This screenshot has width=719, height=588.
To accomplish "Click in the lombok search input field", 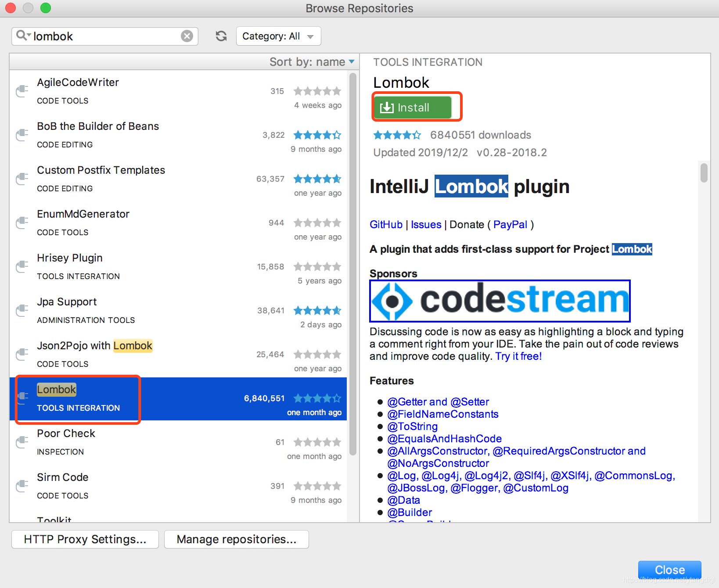I will click(105, 36).
